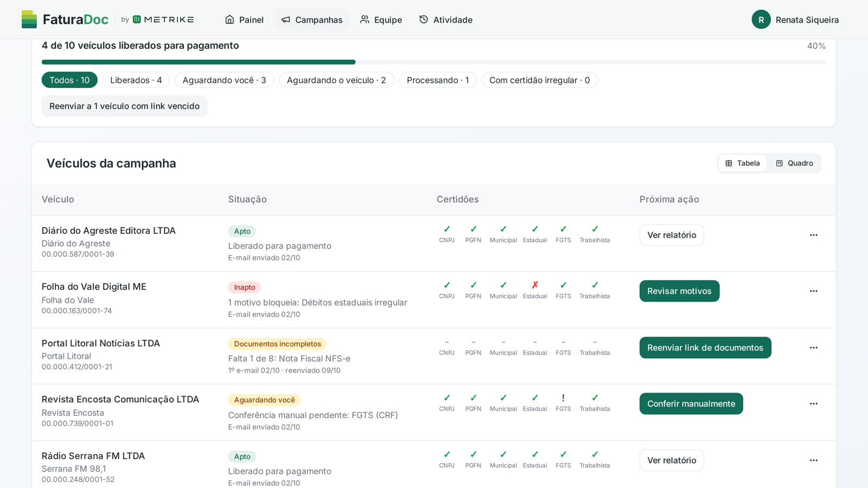Image resolution: width=868 pixels, height=488 pixels.
Task: Click Revisar motivos for Folha do Vale
Action: coord(679,291)
